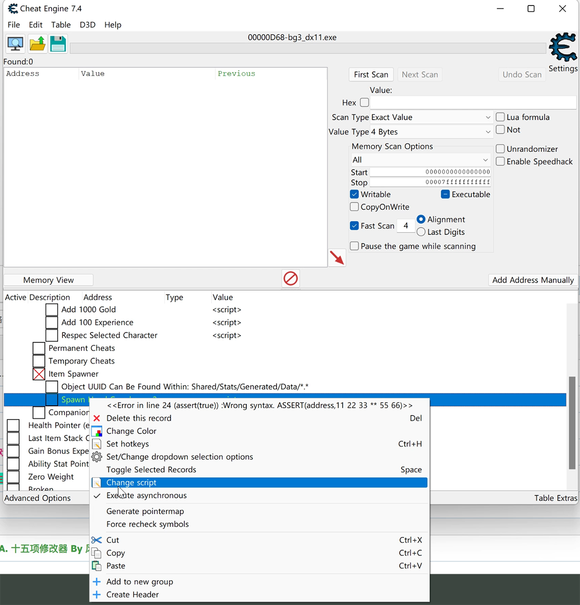Click the Delete this record red X icon
The height and width of the screenshot is (605, 580).
tap(97, 418)
